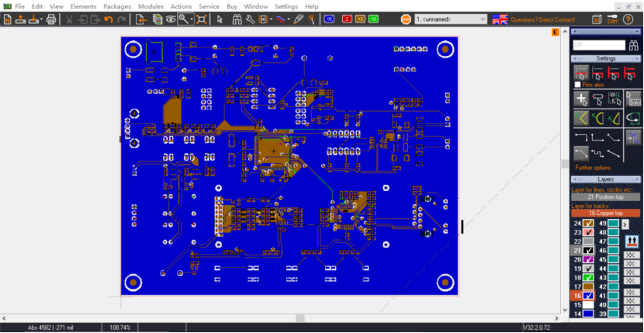
Task: Click the 'Further options' link
Action: [591, 168]
